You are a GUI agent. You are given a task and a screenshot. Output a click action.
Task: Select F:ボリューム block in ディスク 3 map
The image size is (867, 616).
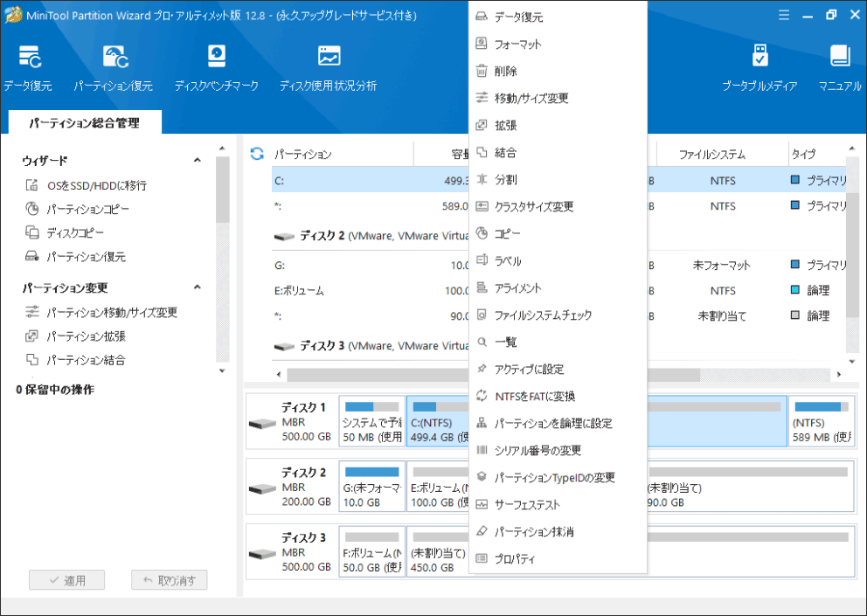pos(372,552)
